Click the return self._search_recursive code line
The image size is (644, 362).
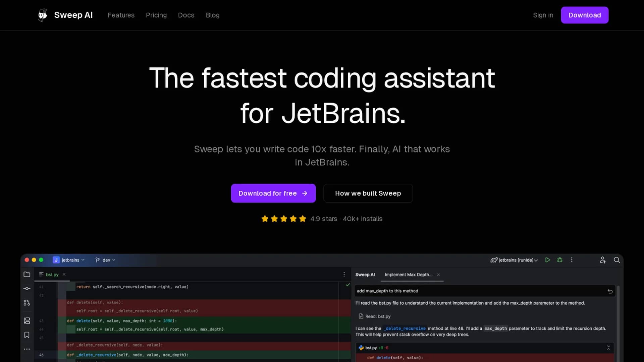click(x=132, y=287)
